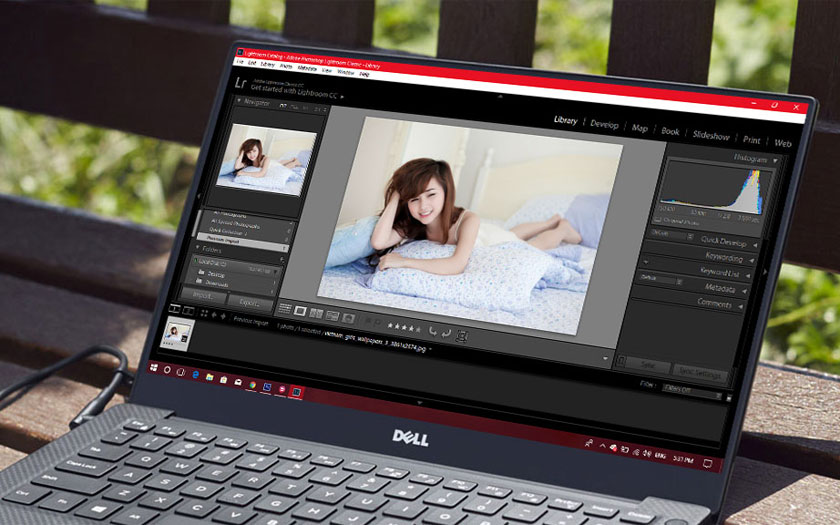Open the Metadata Default set dropdown
The image size is (840, 525).
(x=661, y=279)
